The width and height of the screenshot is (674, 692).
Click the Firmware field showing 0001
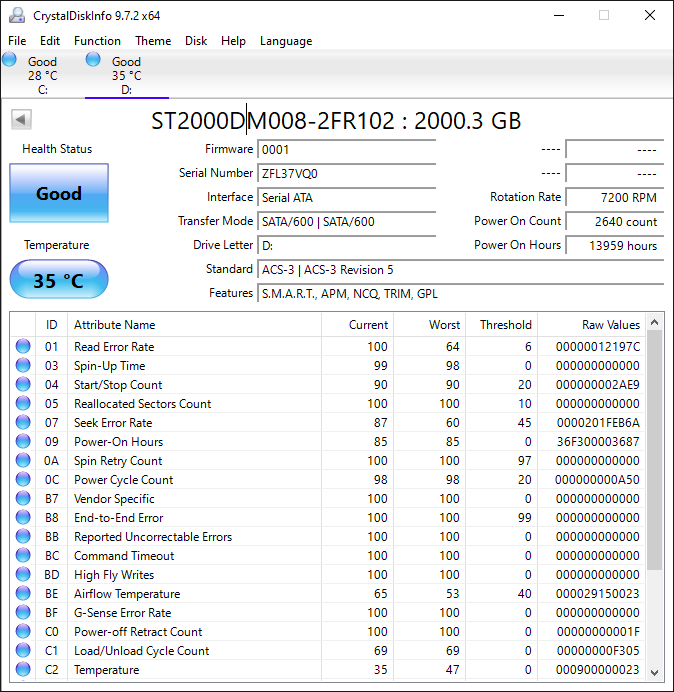(x=346, y=150)
